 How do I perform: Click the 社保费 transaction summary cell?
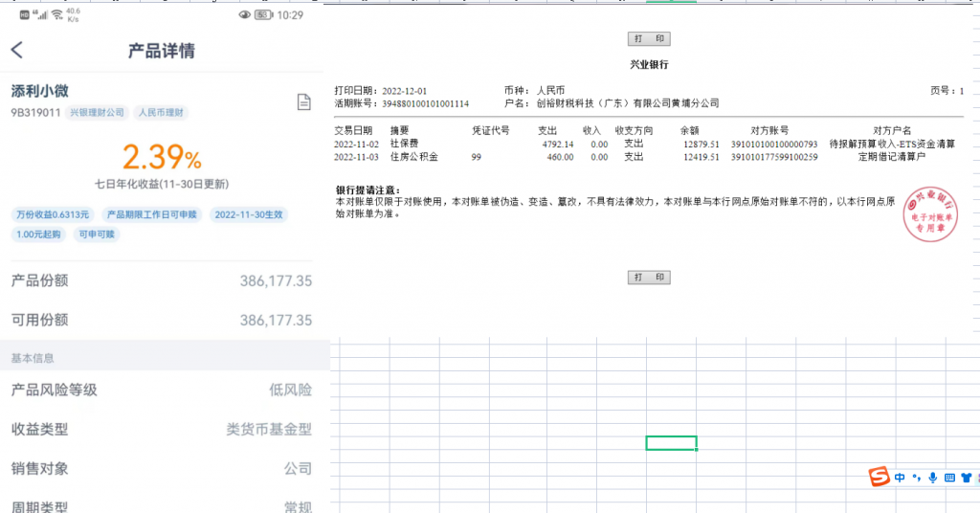click(x=404, y=144)
